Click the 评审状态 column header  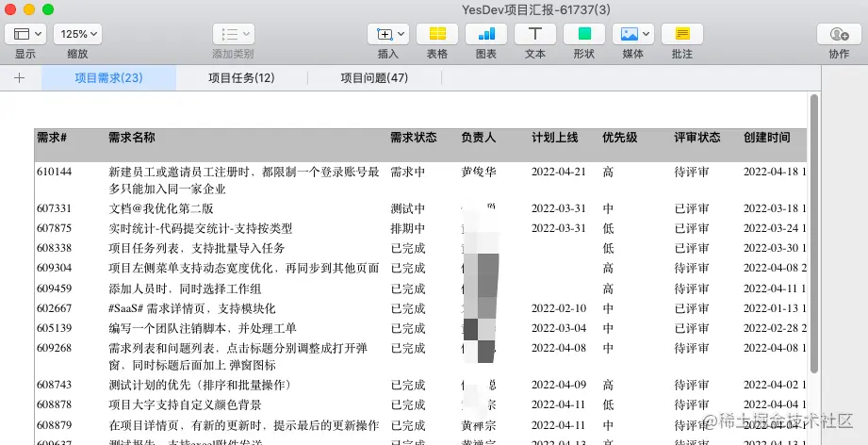click(x=697, y=138)
